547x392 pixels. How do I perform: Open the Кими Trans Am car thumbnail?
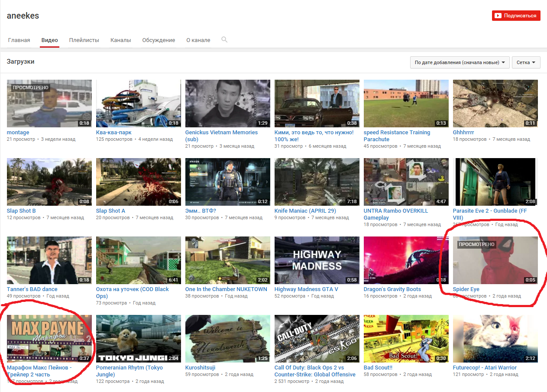pyautogui.click(x=317, y=104)
